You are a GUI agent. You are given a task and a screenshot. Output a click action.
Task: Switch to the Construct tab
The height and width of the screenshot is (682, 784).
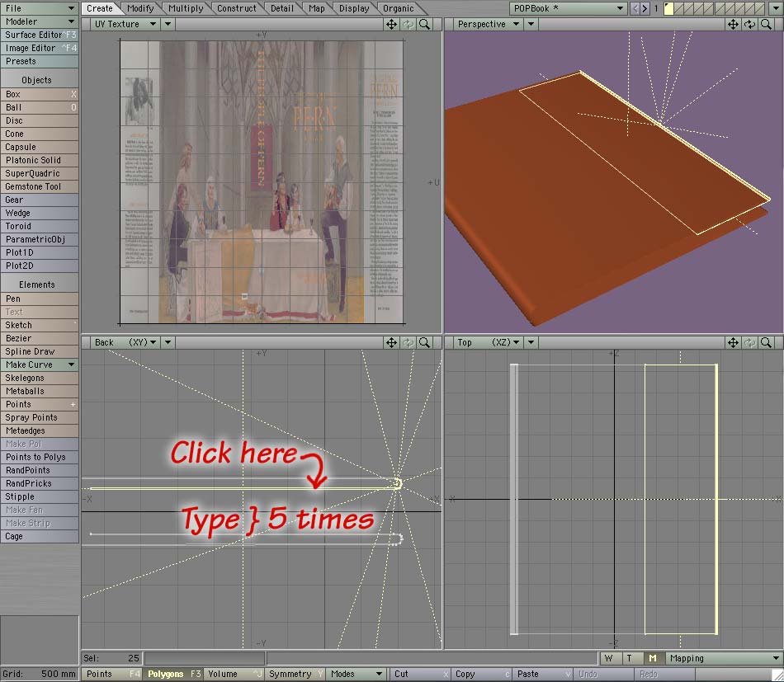[237, 8]
